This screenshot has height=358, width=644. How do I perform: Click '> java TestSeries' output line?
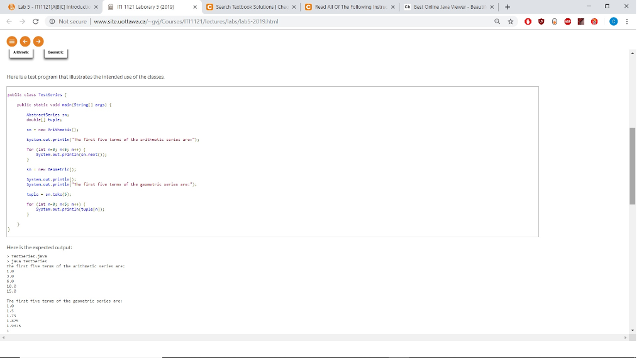click(26, 261)
